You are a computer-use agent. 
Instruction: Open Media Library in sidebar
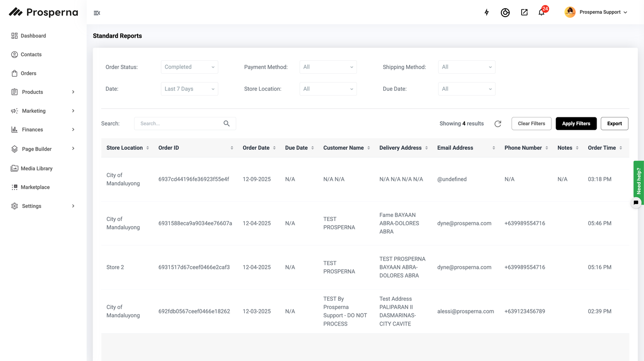36,169
